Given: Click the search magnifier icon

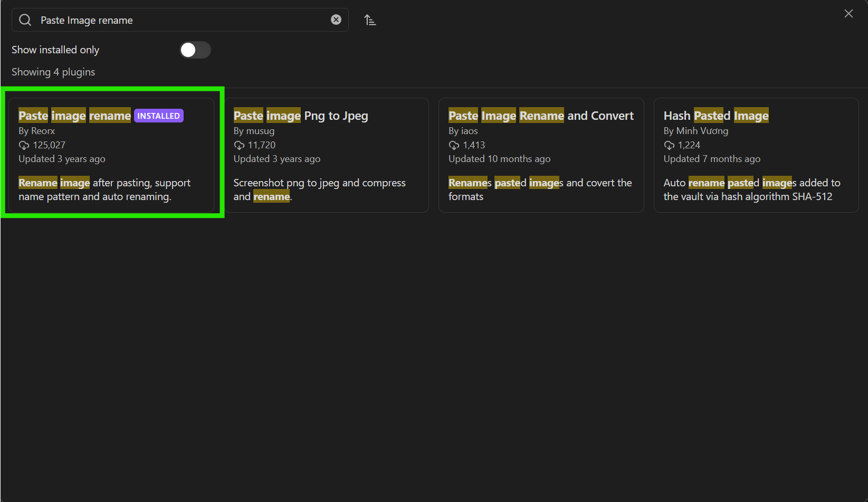Looking at the screenshot, I should click(25, 20).
